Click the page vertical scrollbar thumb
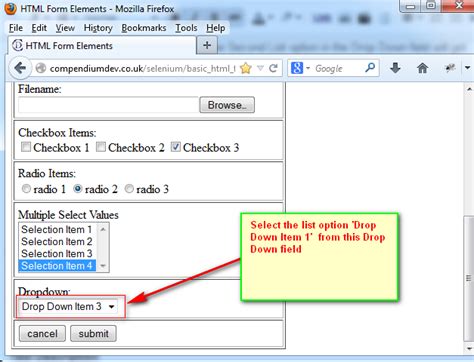 469,279
